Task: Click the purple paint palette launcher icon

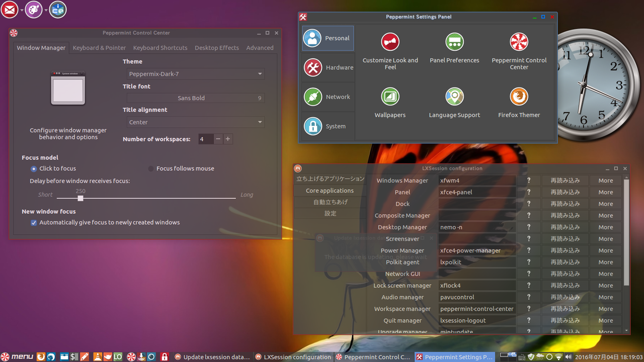Action: pyautogui.click(x=34, y=10)
